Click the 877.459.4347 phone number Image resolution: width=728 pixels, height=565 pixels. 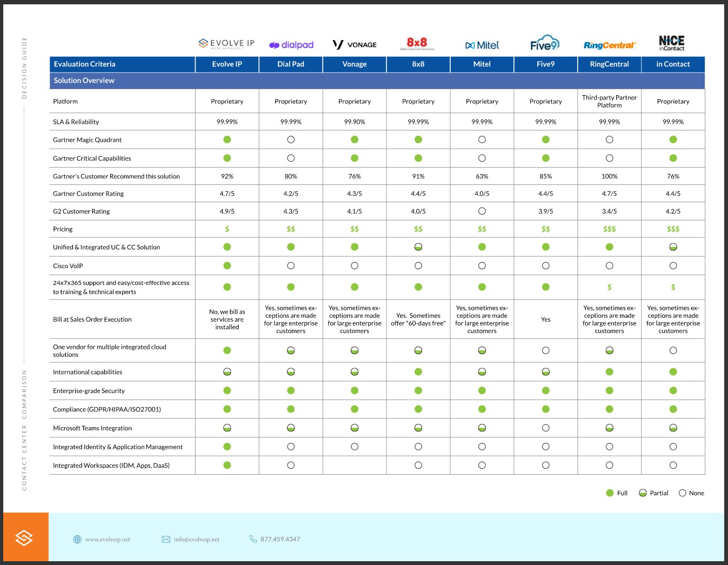280,539
